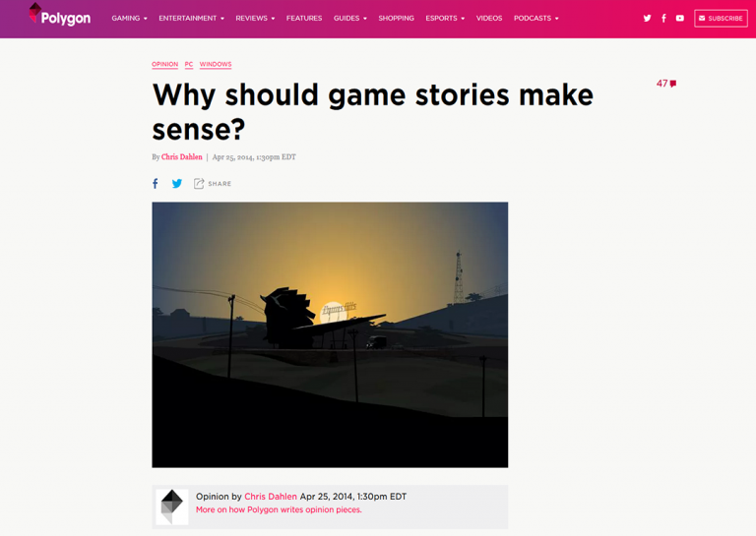
Task: Expand the Gaming dropdown menu
Action: [129, 19]
